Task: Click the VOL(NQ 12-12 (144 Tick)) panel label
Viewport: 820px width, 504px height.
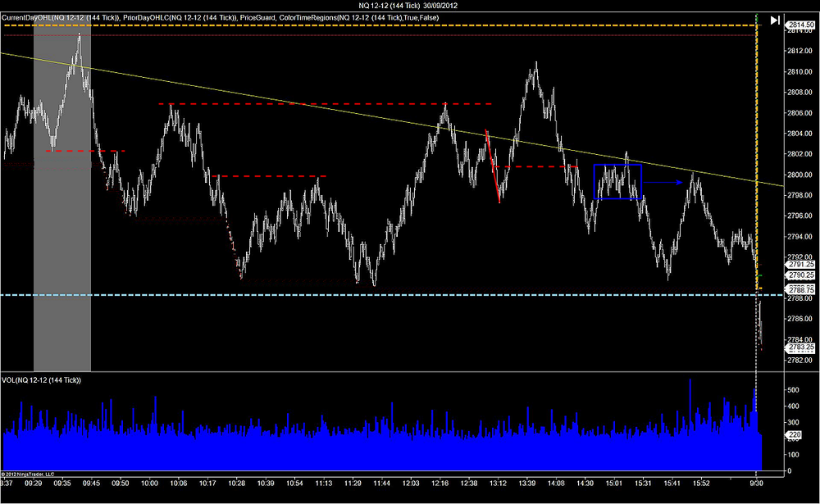Action: [41, 380]
